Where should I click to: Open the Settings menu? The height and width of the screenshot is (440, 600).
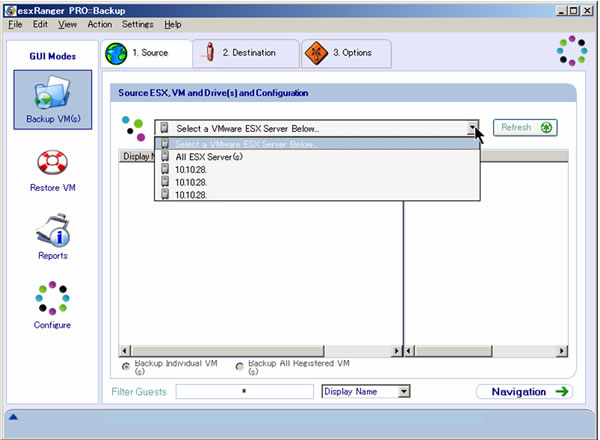[x=137, y=24]
